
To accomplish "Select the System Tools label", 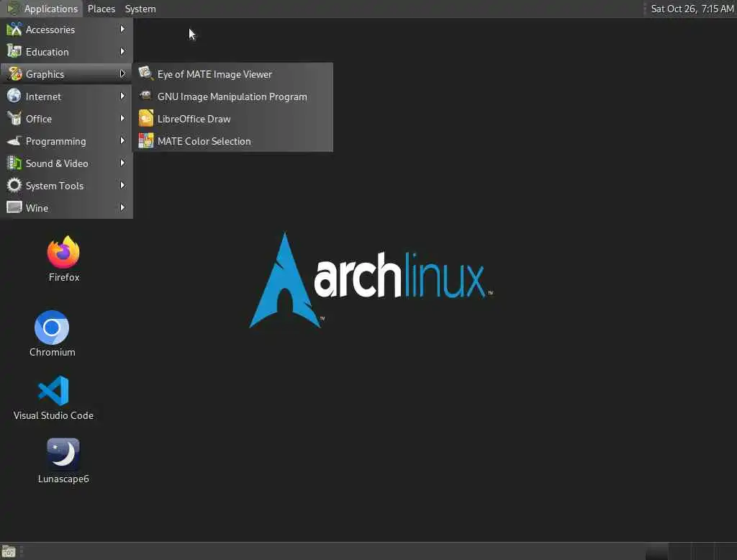I will click(55, 186).
